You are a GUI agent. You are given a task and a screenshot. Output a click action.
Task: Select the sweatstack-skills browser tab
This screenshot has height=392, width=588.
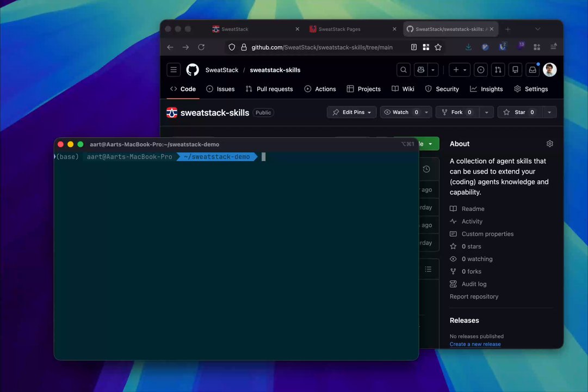click(x=450, y=29)
